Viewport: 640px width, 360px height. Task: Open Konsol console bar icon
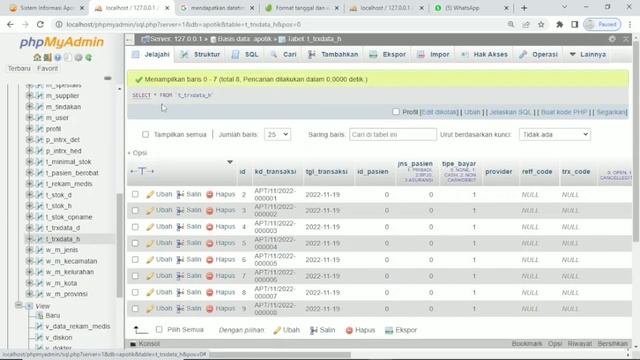pos(133,344)
